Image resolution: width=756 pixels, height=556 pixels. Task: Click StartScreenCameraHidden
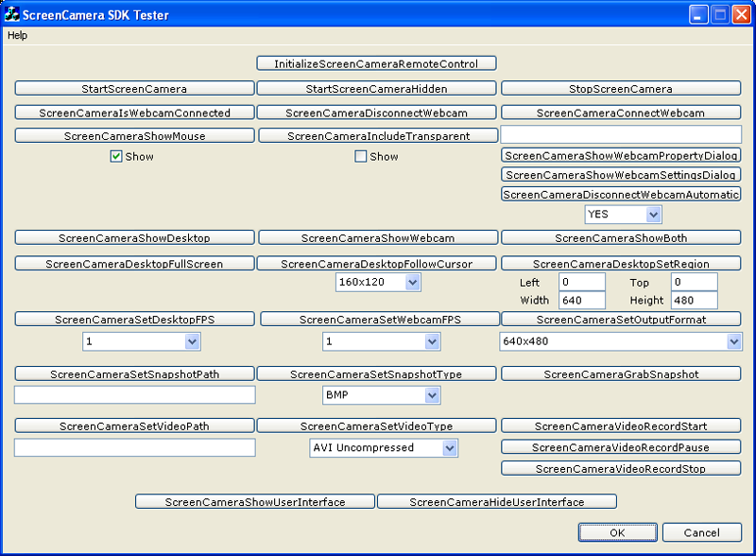pos(376,88)
